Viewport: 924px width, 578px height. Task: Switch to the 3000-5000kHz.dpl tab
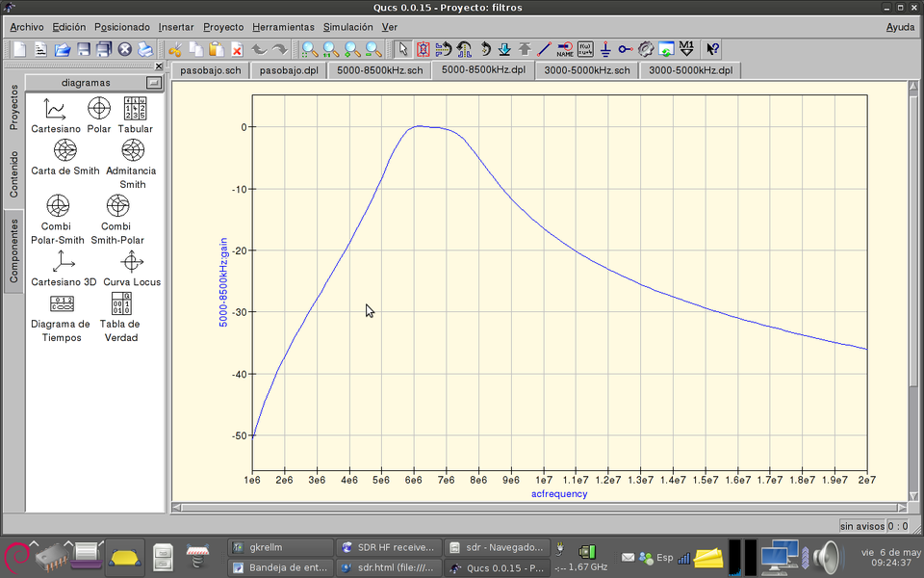click(x=690, y=70)
